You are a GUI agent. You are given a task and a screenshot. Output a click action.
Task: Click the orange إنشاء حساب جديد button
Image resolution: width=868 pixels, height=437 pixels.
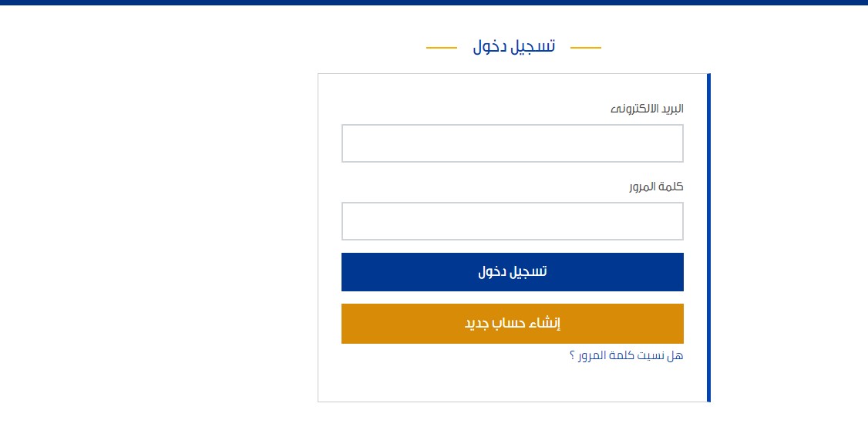click(512, 324)
